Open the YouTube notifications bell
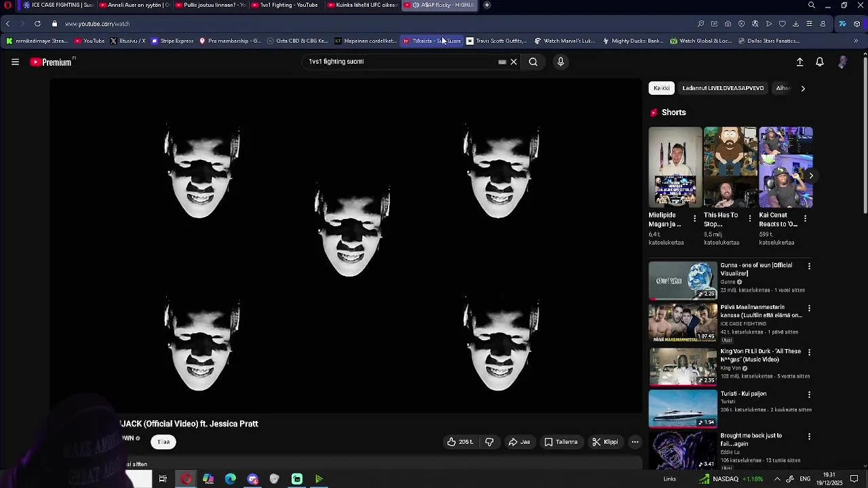This screenshot has width=868, height=488. point(819,62)
